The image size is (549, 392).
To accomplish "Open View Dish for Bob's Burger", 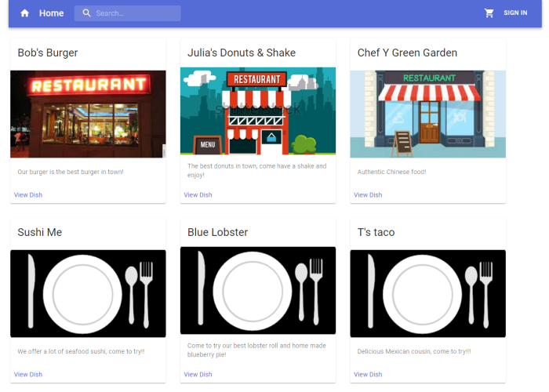I will [x=28, y=195].
